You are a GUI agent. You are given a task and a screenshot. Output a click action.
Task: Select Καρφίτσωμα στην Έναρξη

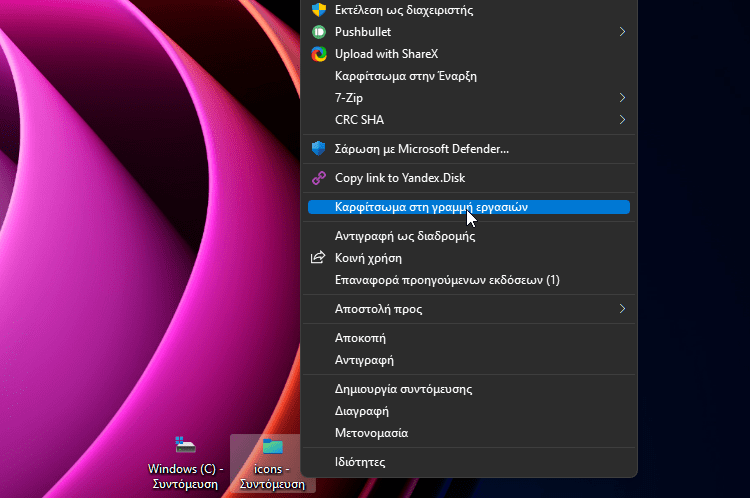(x=469, y=76)
